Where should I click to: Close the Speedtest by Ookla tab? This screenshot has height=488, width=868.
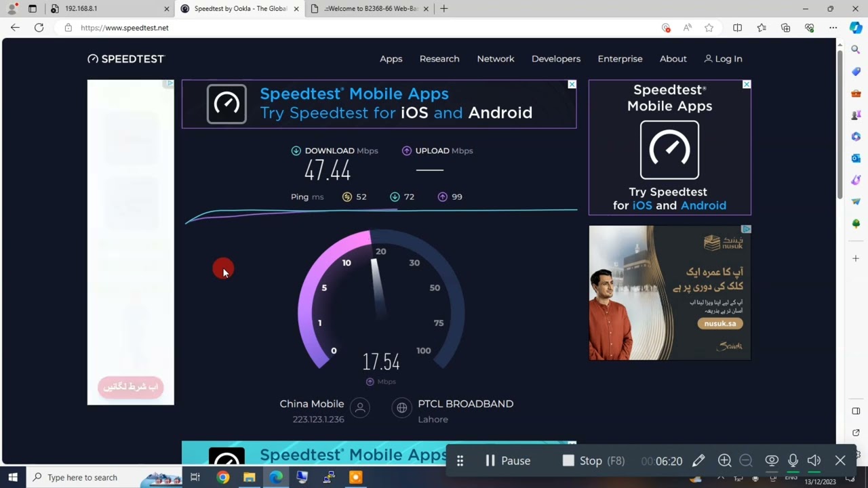point(296,9)
